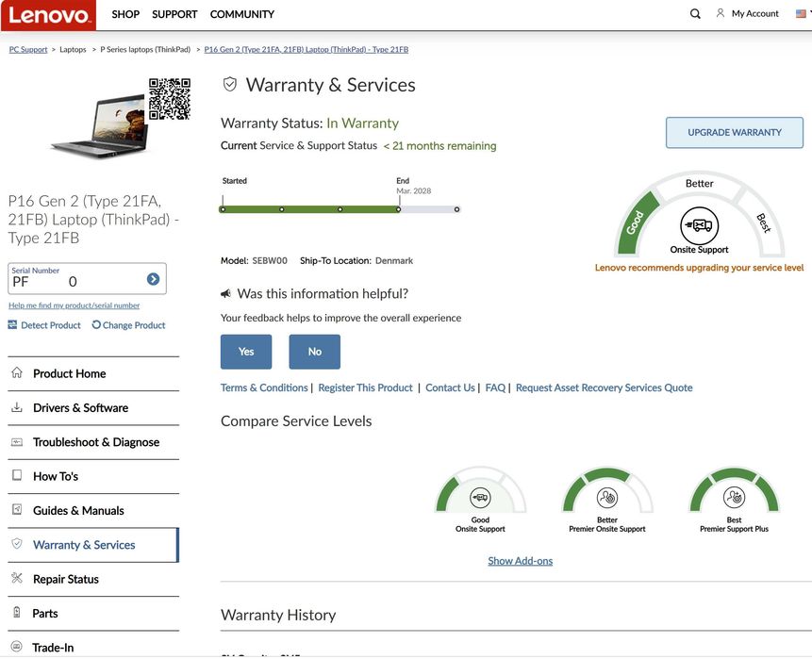Click the Best segment of service gauge
The width and height of the screenshot is (812, 659).
[x=763, y=222]
